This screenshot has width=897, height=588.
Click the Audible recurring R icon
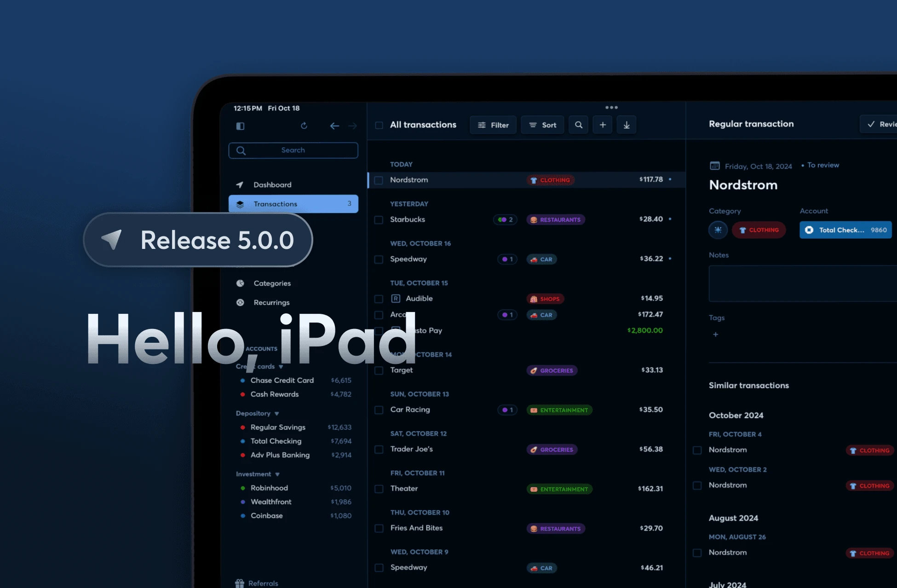coord(396,299)
